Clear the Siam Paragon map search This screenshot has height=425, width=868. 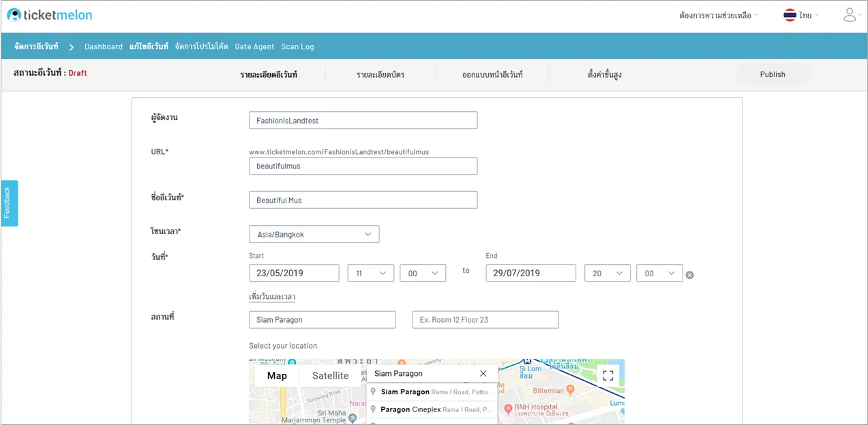coord(483,373)
